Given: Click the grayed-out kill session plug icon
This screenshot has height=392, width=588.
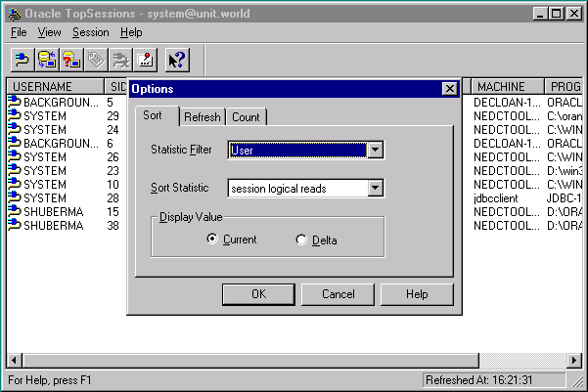Looking at the screenshot, I should 120,60.
